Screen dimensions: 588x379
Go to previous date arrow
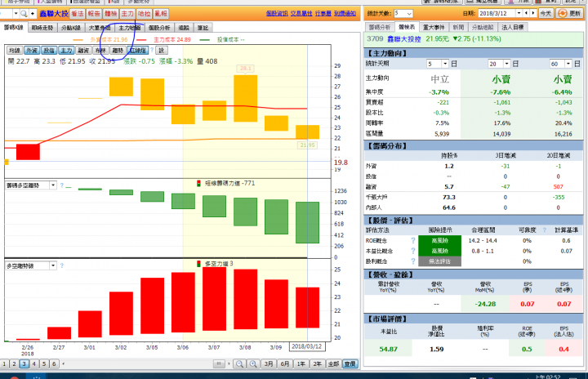coord(526,13)
